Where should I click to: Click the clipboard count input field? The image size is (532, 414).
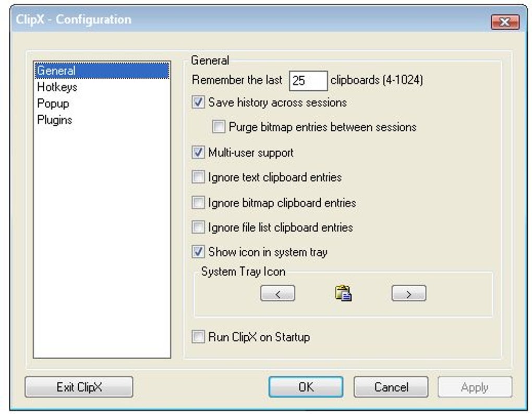pos(308,81)
